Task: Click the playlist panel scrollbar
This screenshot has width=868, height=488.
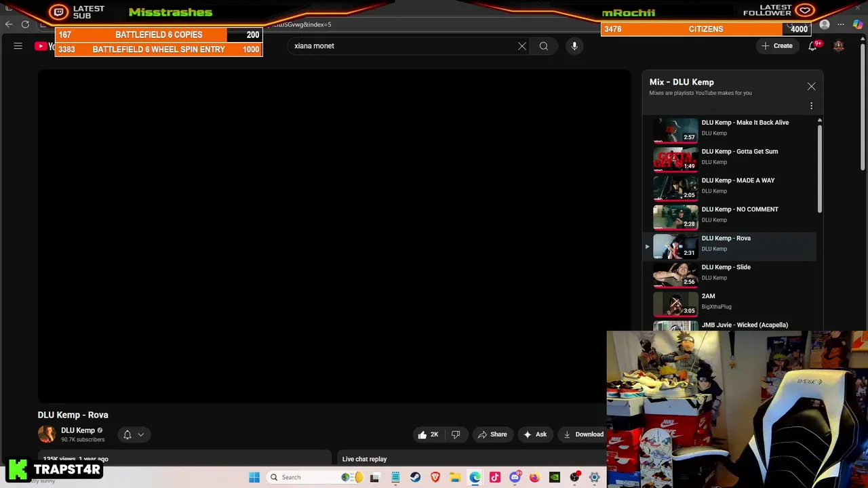Action: [819, 169]
